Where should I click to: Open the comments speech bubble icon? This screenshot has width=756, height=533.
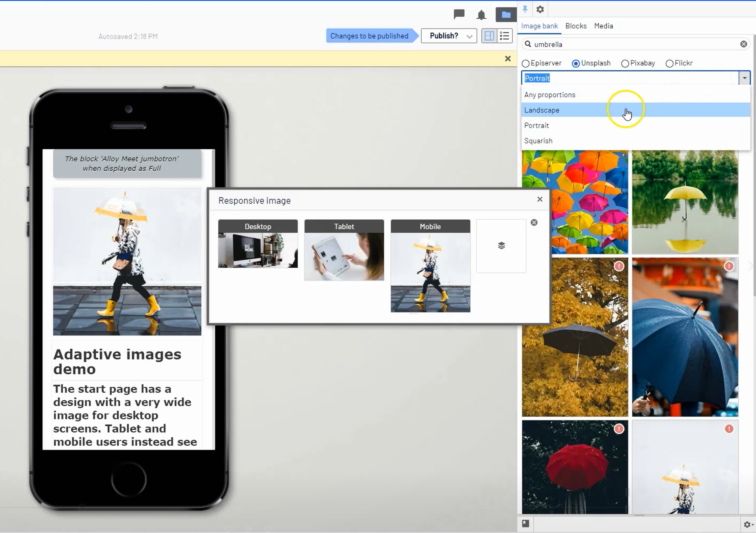pos(459,15)
